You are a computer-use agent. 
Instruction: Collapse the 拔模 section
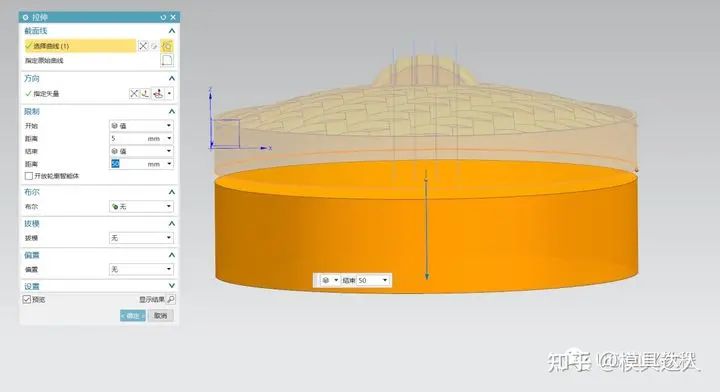click(x=172, y=224)
